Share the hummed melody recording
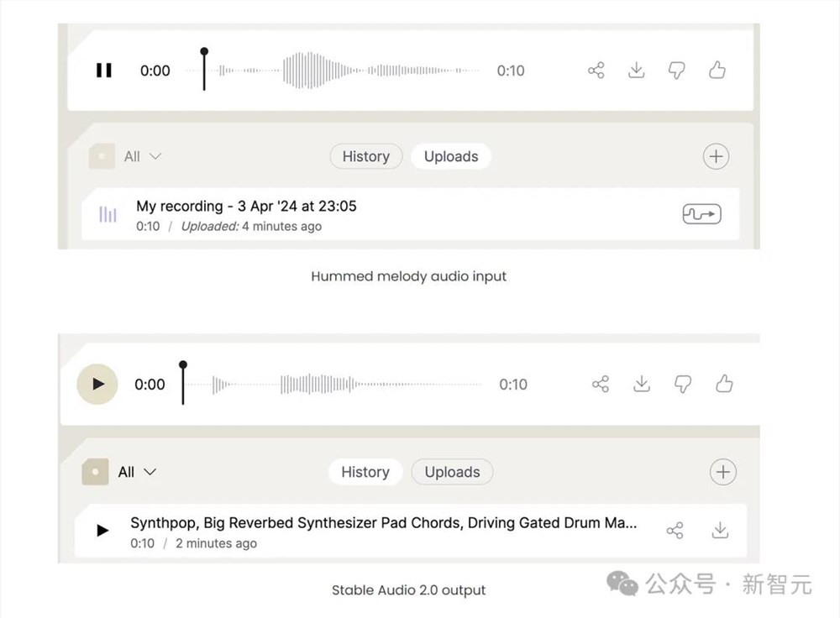 point(596,71)
